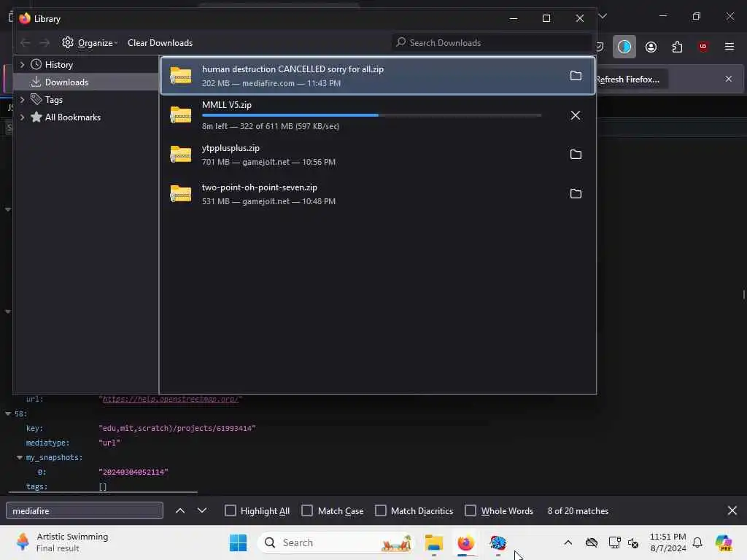
Task: Open uBlock Origin extension icon
Action: coord(703,47)
